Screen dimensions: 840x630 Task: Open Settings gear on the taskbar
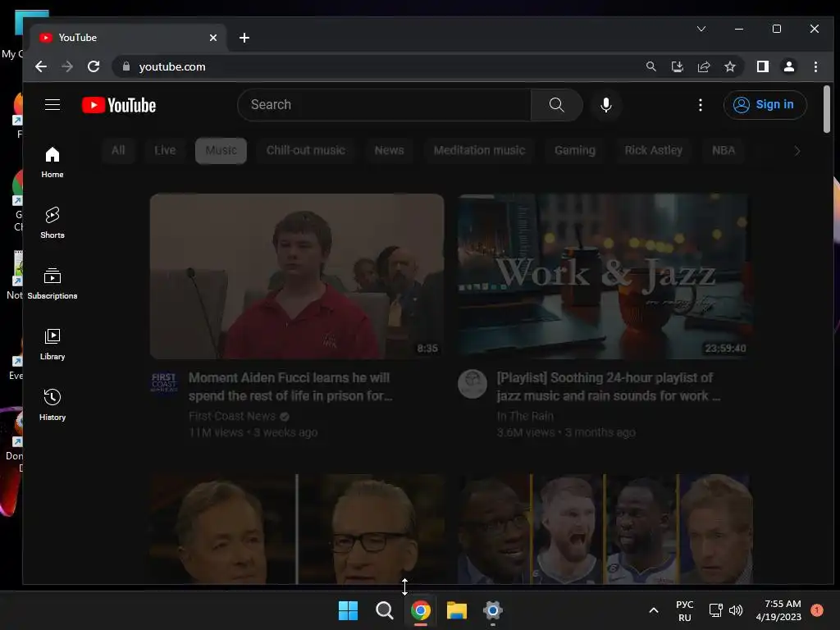pos(492,610)
